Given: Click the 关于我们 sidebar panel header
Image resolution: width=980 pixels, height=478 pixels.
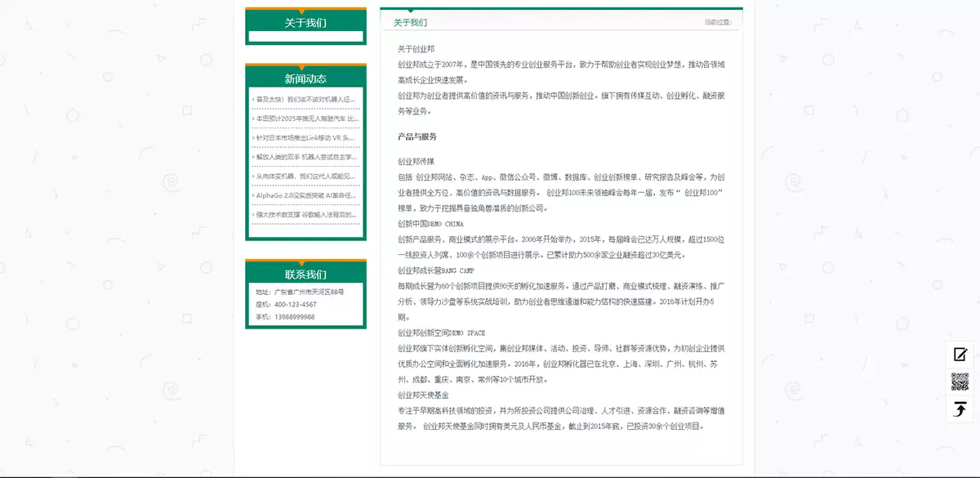Looking at the screenshot, I should (305, 23).
